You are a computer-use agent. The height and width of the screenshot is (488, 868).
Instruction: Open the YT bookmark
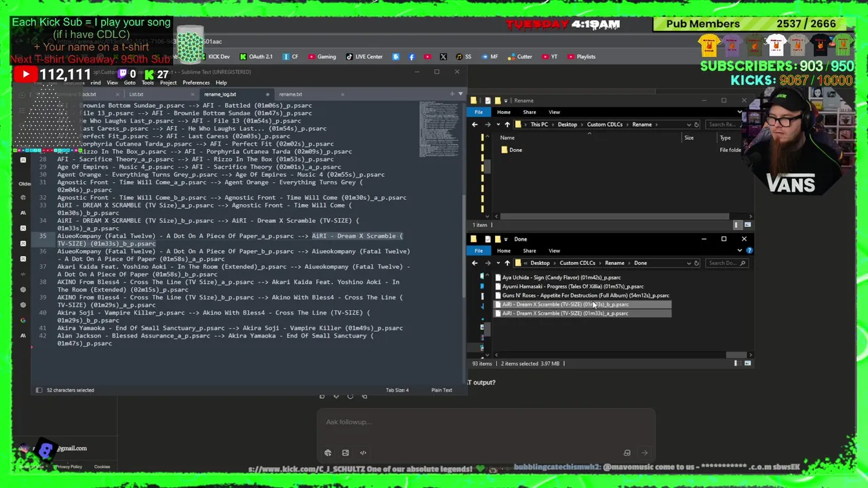pos(550,57)
